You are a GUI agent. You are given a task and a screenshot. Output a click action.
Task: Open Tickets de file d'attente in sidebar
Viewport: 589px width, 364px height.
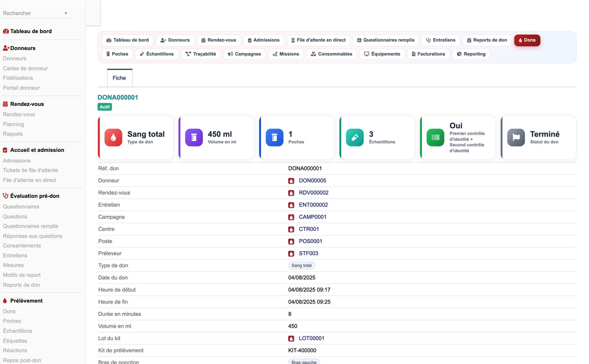coord(31,171)
